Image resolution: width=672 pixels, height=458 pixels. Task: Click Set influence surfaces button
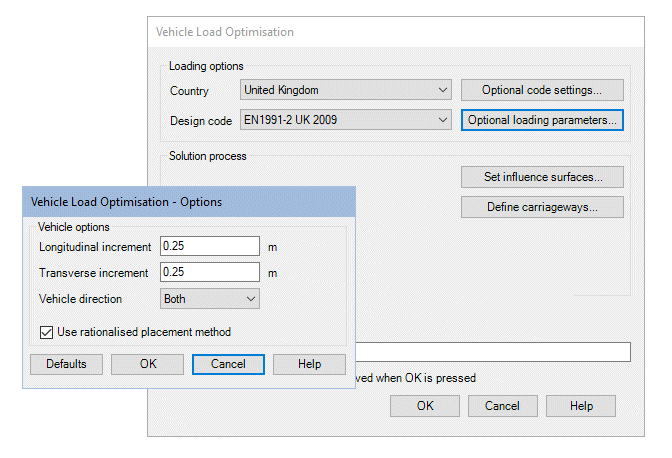tap(542, 177)
